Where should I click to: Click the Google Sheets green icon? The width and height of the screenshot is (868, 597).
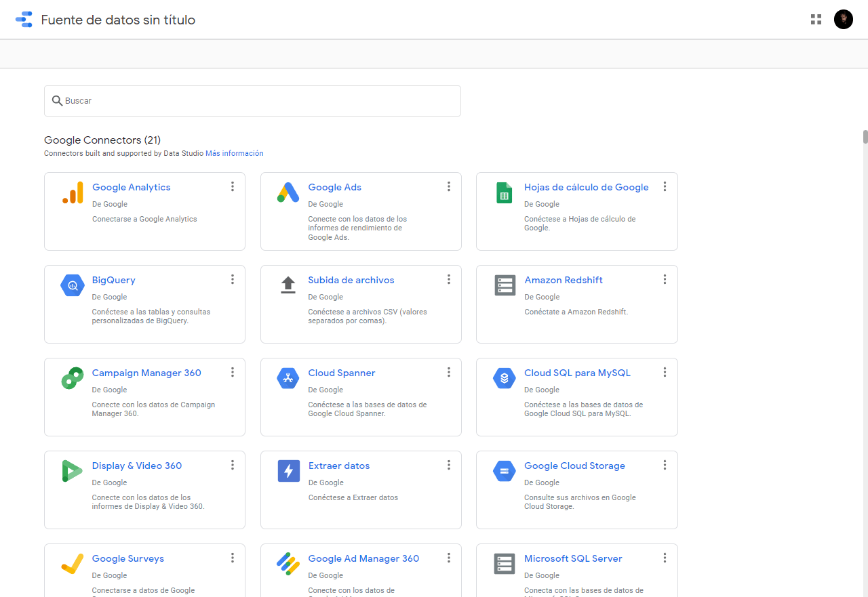pos(504,192)
